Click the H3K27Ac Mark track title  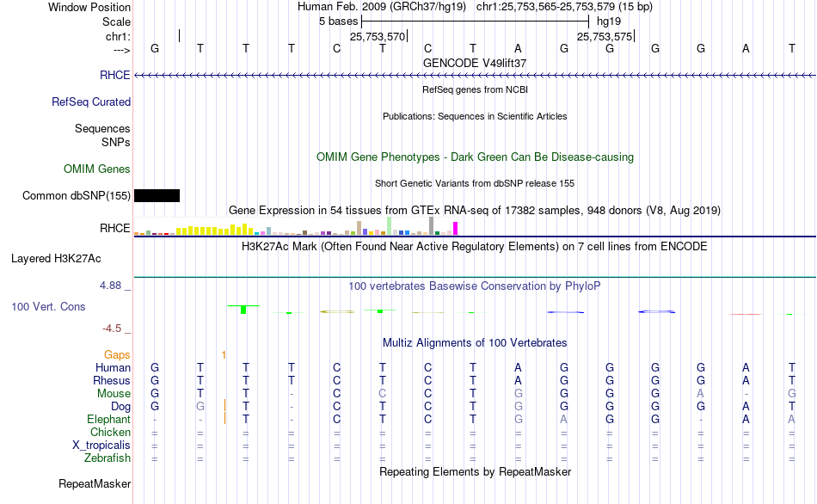tap(475, 247)
